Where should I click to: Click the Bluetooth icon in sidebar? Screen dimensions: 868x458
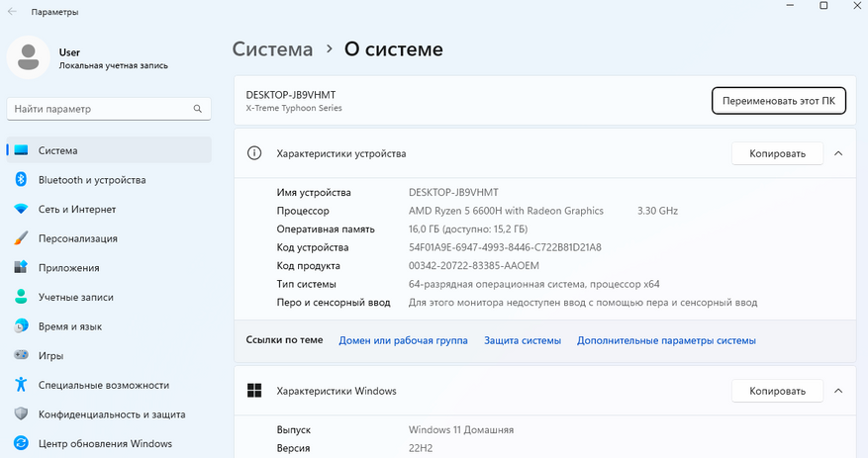tap(20, 180)
